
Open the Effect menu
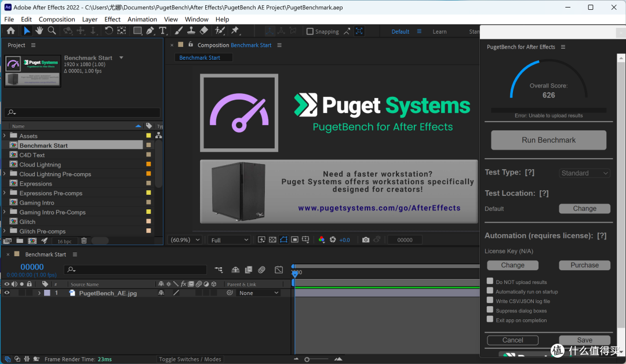tap(112, 19)
